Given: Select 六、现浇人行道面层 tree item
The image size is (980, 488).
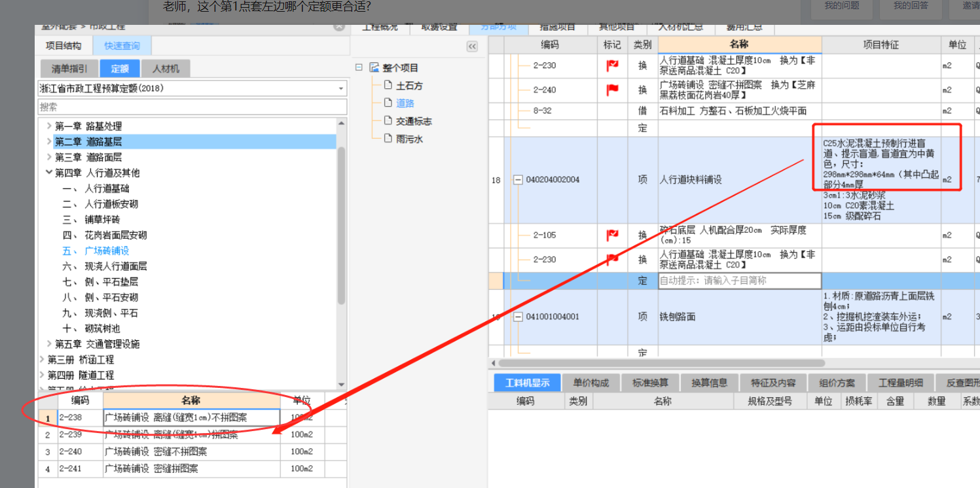Looking at the screenshot, I should tap(105, 266).
